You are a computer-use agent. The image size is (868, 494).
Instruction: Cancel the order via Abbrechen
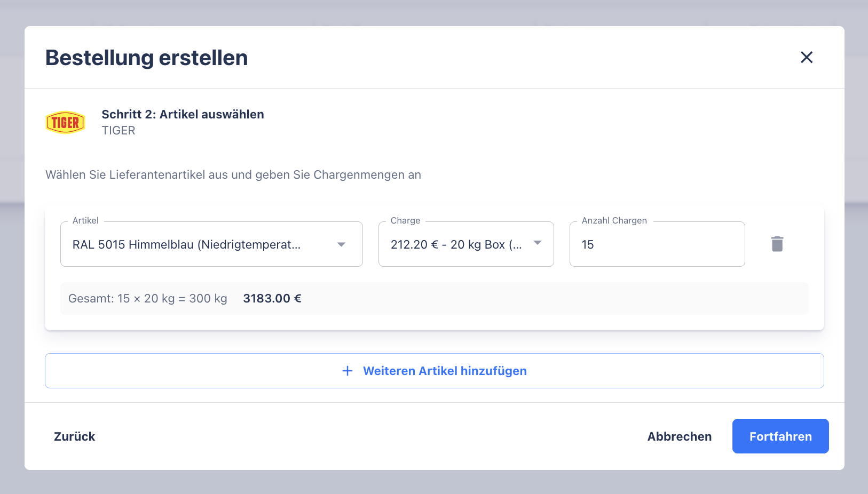pos(679,436)
